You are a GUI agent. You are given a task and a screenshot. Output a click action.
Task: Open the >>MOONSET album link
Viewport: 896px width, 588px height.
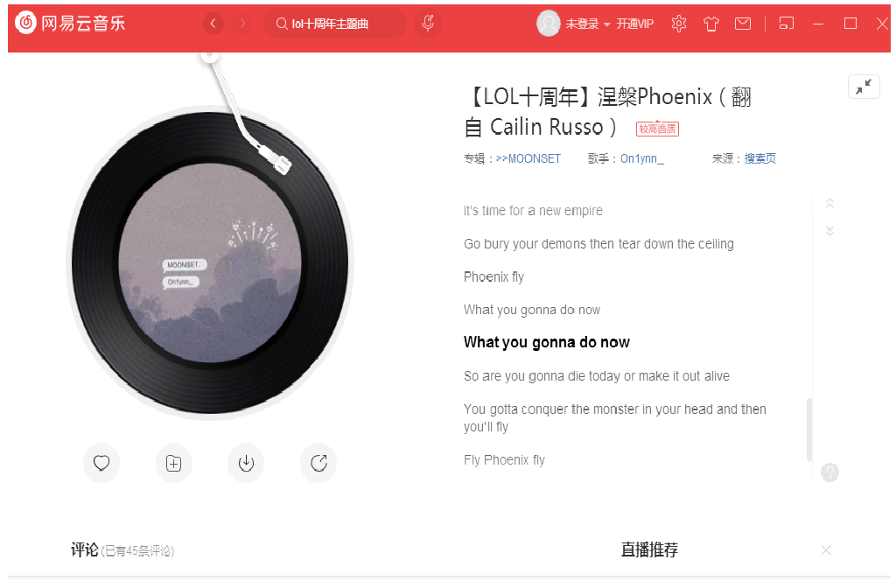[x=528, y=159]
